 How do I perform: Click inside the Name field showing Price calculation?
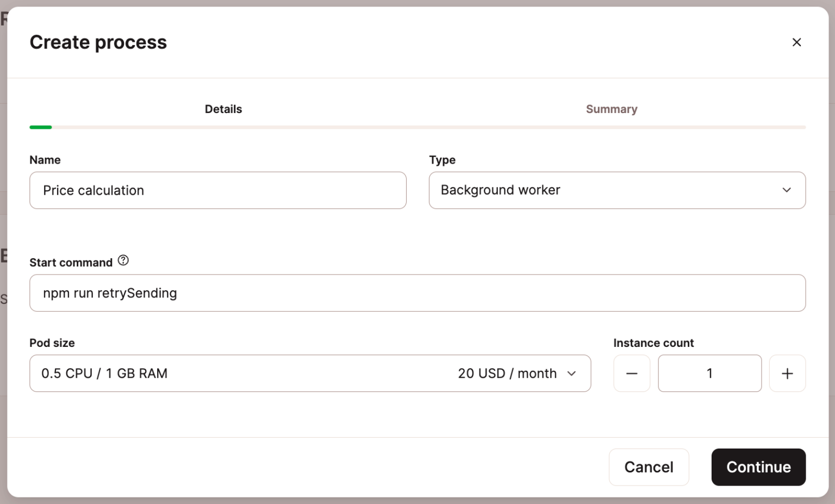217,190
